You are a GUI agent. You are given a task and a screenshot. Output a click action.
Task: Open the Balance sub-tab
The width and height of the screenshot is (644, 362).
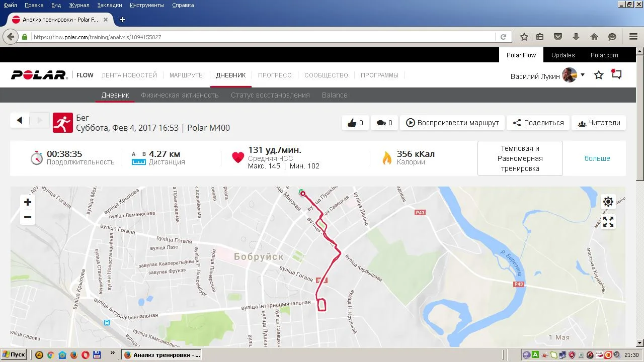[335, 95]
